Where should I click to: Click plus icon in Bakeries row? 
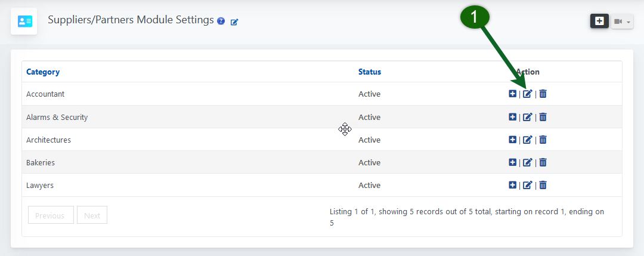512,162
